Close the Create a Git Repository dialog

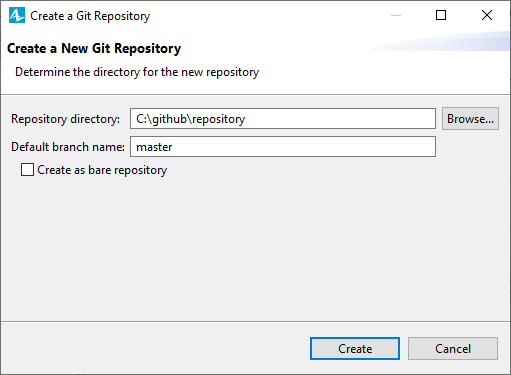(x=487, y=15)
